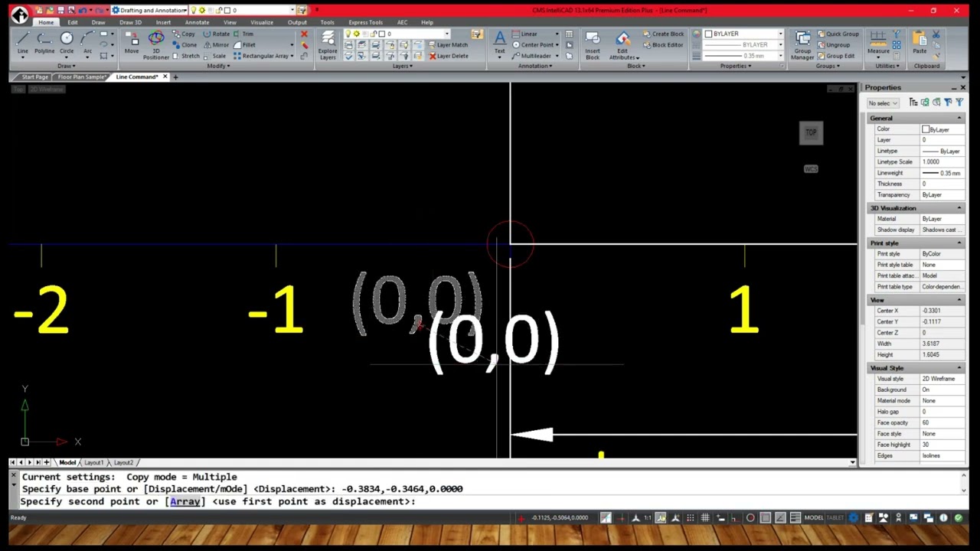Click the Save icon in quick access toolbar
This screenshot has height=551, width=980.
(61, 10)
